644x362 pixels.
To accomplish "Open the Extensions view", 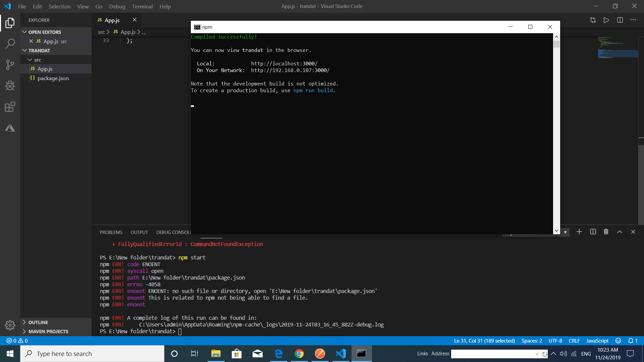I will click(x=10, y=107).
